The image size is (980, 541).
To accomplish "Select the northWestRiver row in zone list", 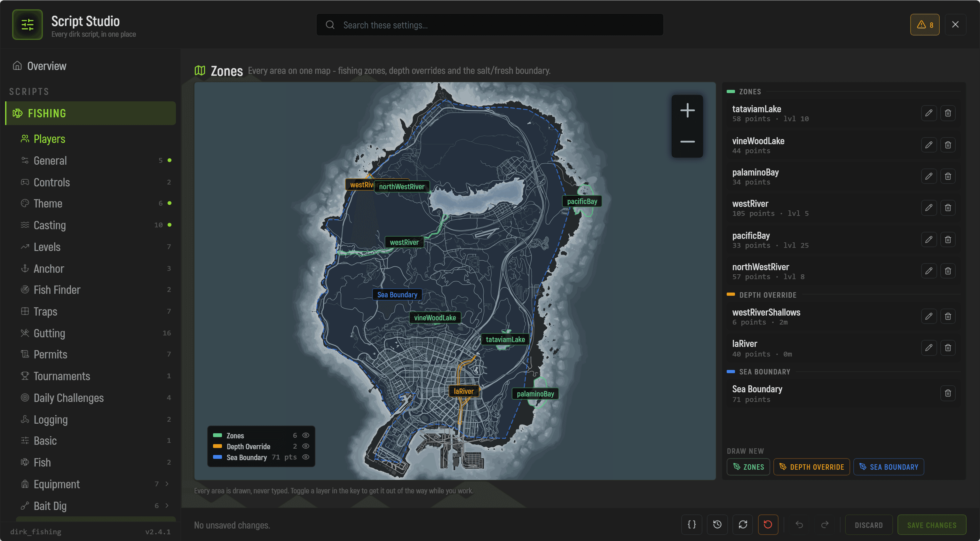I will click(843, 271).
